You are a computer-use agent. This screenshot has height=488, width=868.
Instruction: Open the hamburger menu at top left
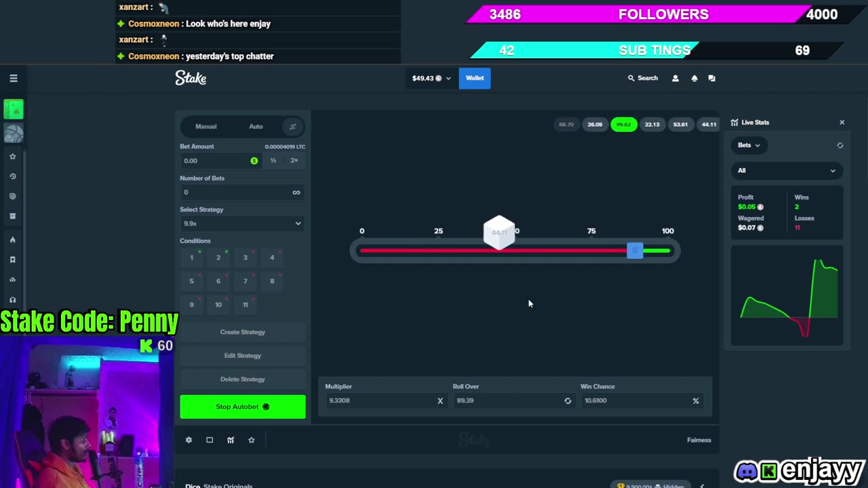13,79
